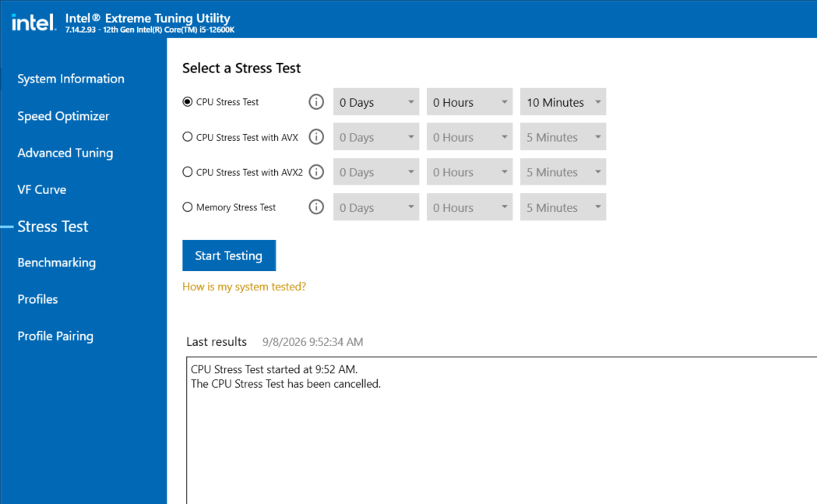Click the last results timestamp 9/8/2026 9:52:34 AM

pos(312,342)
